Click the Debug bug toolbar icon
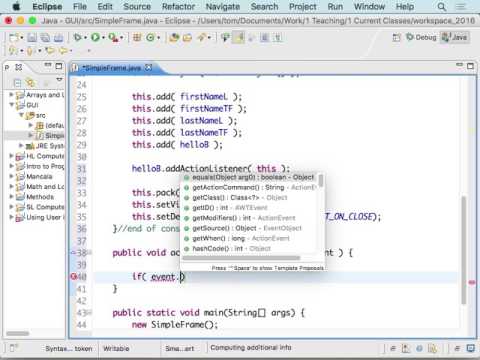 point(77,37)
